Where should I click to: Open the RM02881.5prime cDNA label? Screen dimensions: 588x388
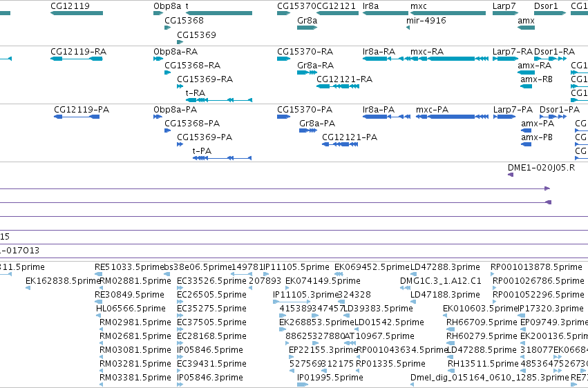(x=135, y=280)
